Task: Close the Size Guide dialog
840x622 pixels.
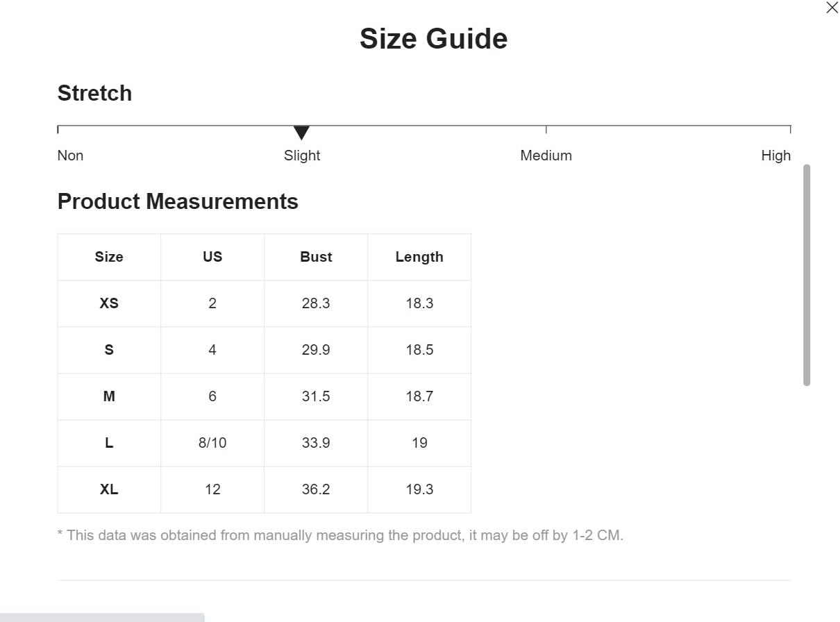Action: click(x=832, y=8)
